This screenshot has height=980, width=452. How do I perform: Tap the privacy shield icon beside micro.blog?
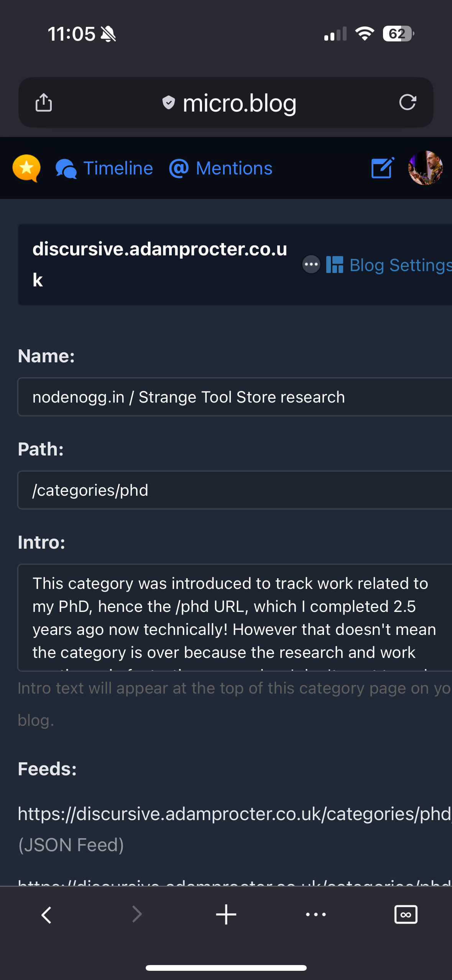coord(168,102)
